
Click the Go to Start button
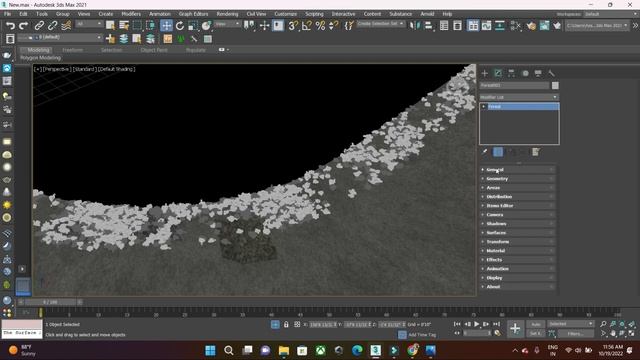coord(457,324)
